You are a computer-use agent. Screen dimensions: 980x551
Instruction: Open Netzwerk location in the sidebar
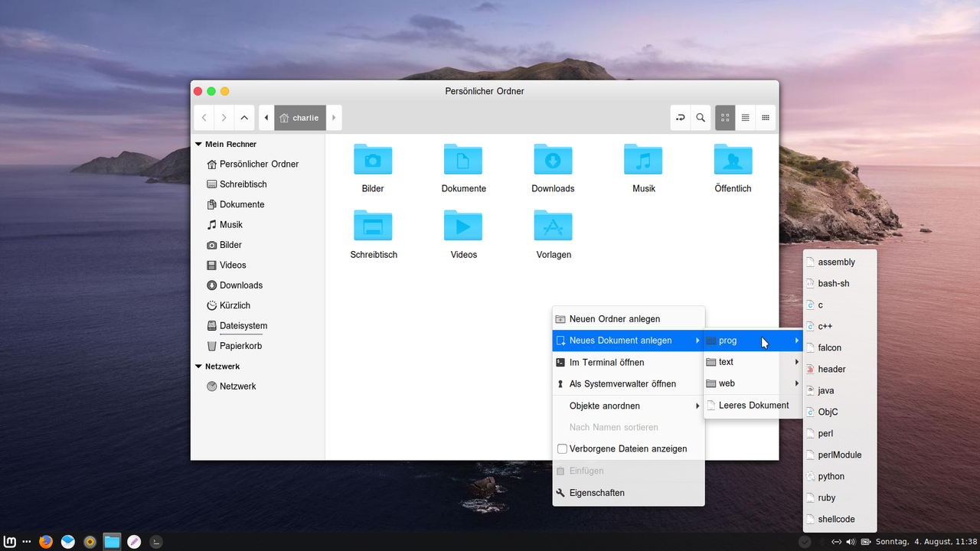(258, 386)
